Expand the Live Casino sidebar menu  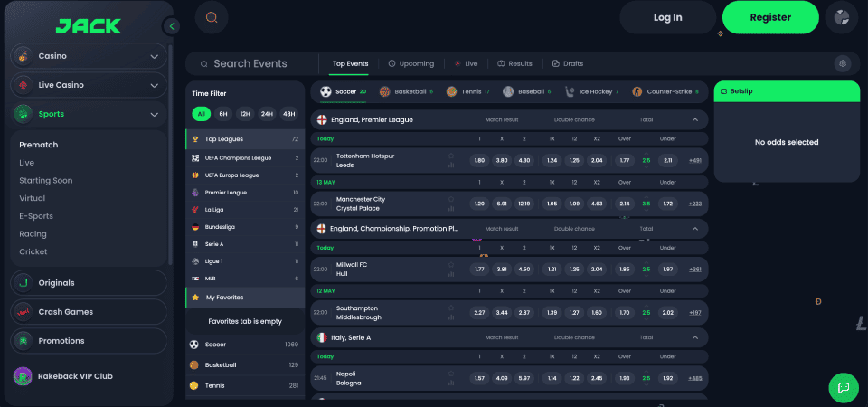(x=155, y=85)
